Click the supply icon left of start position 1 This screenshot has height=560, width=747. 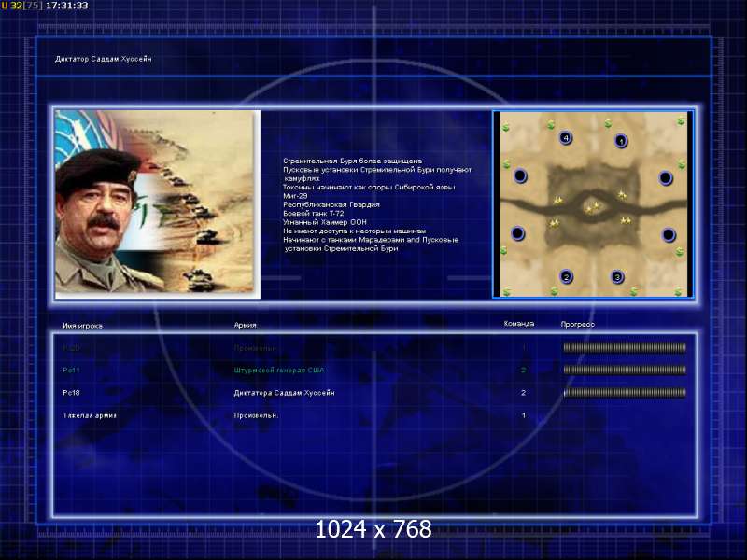pyautogui.click(x=608, y=124)
